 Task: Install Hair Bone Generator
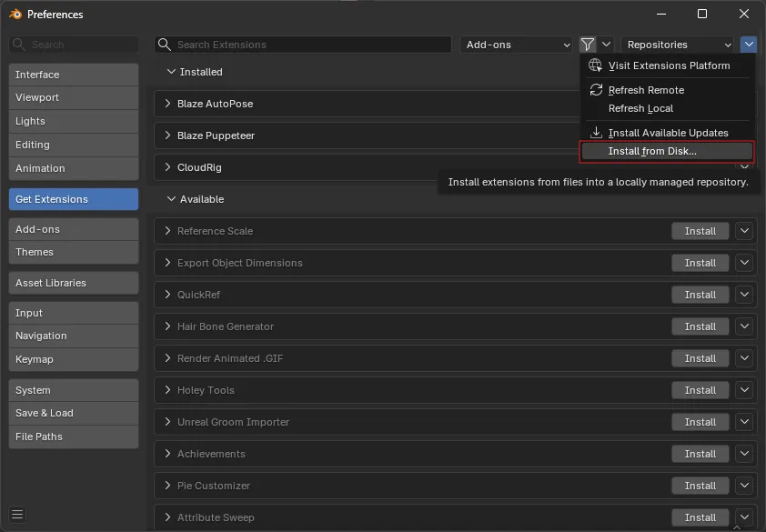700,326
